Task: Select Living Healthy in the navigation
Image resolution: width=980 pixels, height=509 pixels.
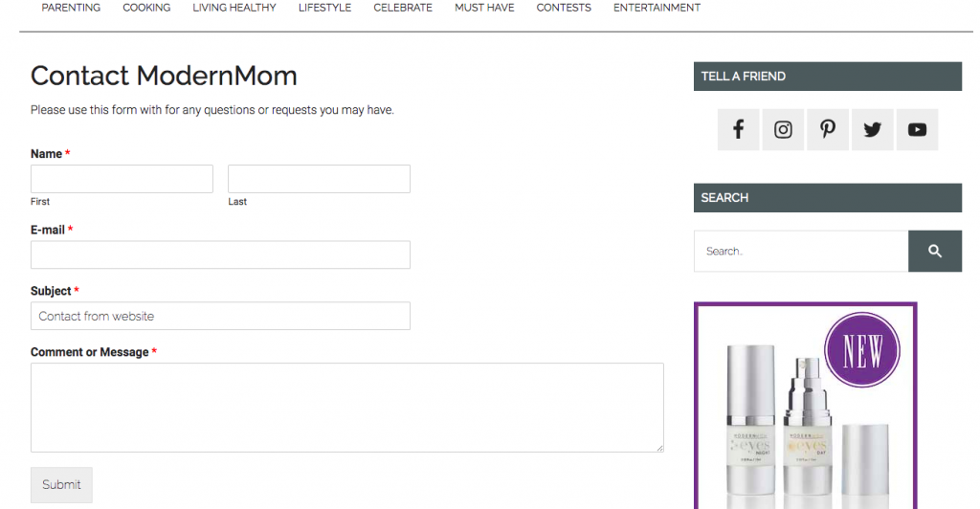Action: [234, 8]
